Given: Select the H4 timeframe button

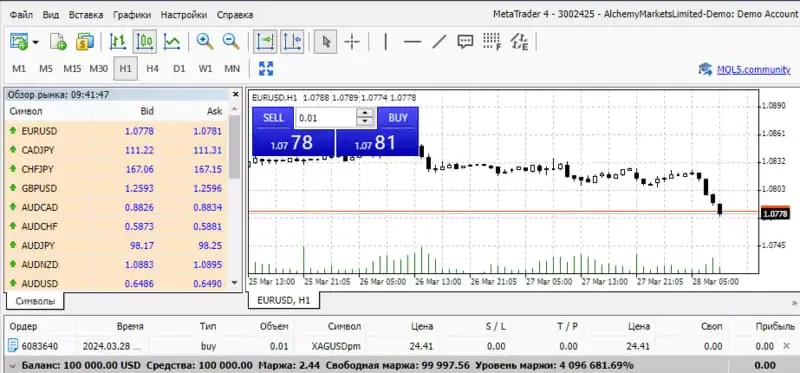Looking at the screenshot, I should [153, 68].
